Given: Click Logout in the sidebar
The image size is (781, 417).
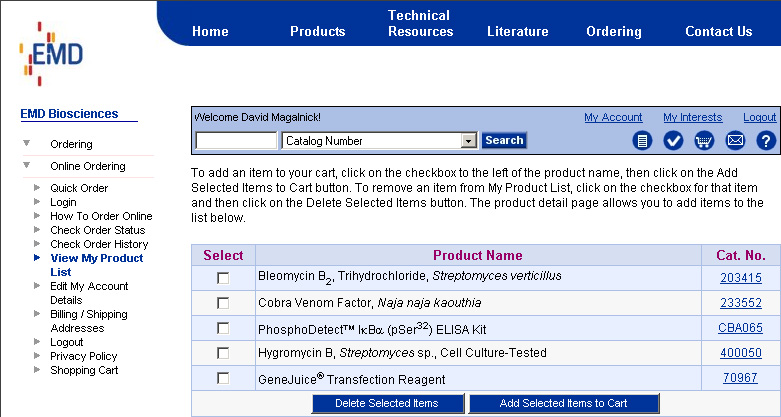Looking at the screenshot, I should [x=66, y=342].
